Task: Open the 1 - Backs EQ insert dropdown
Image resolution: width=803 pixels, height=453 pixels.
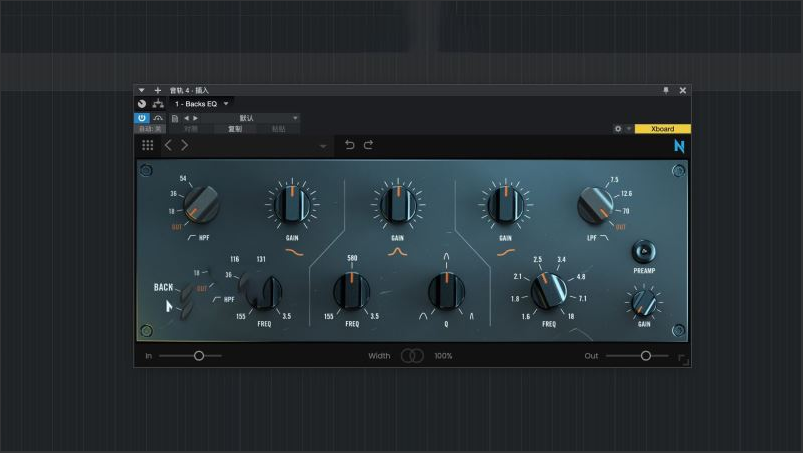Action: [x=201, y=104]
